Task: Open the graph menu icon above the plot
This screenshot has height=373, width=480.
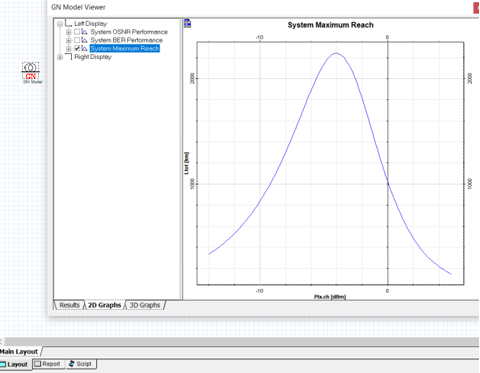Action: (188, 23)
